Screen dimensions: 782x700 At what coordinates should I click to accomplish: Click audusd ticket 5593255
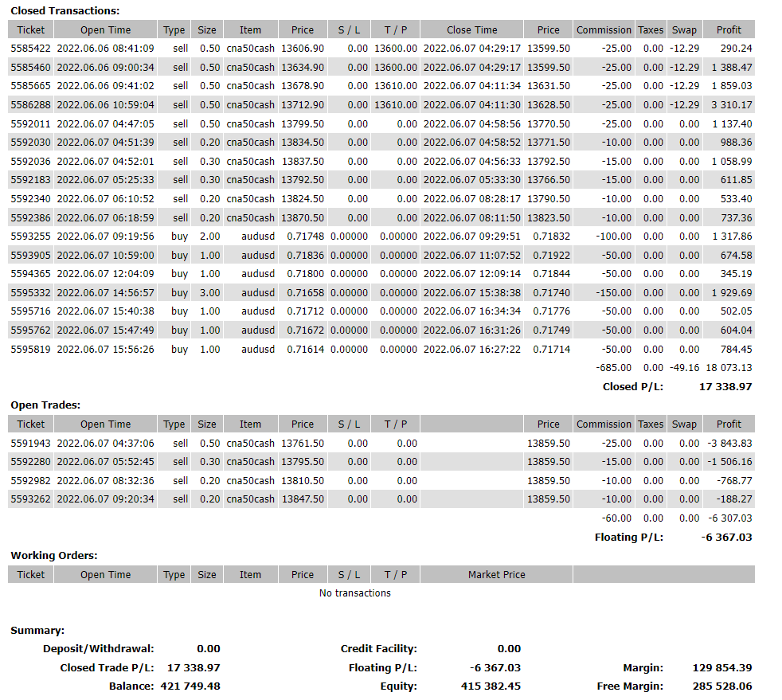[x=30, y=237]
